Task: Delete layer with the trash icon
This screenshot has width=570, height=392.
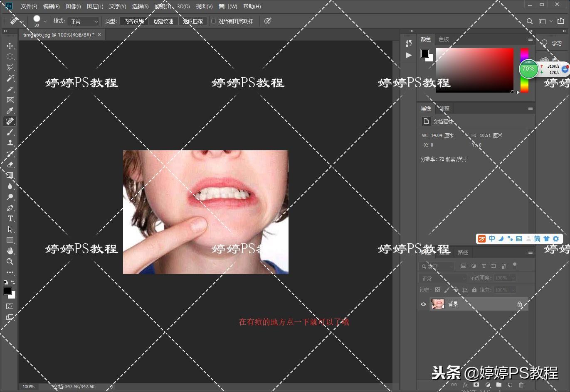Action: [x=521, y=385]
